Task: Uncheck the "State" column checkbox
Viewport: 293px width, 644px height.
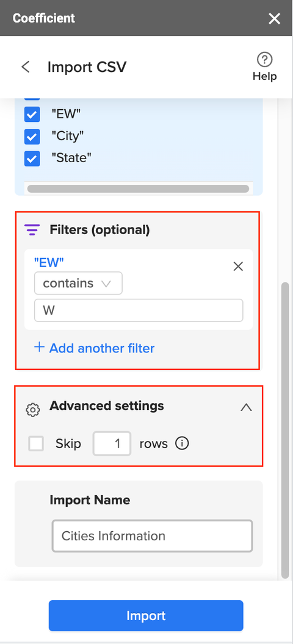Action: click(32, 158)
